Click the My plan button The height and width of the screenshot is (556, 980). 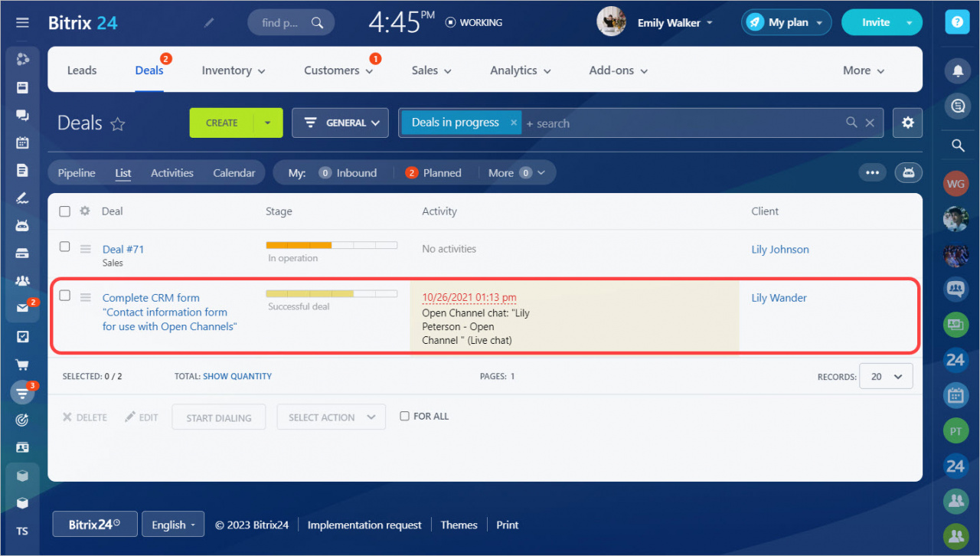pyautogui.click(x=786, y=22)
